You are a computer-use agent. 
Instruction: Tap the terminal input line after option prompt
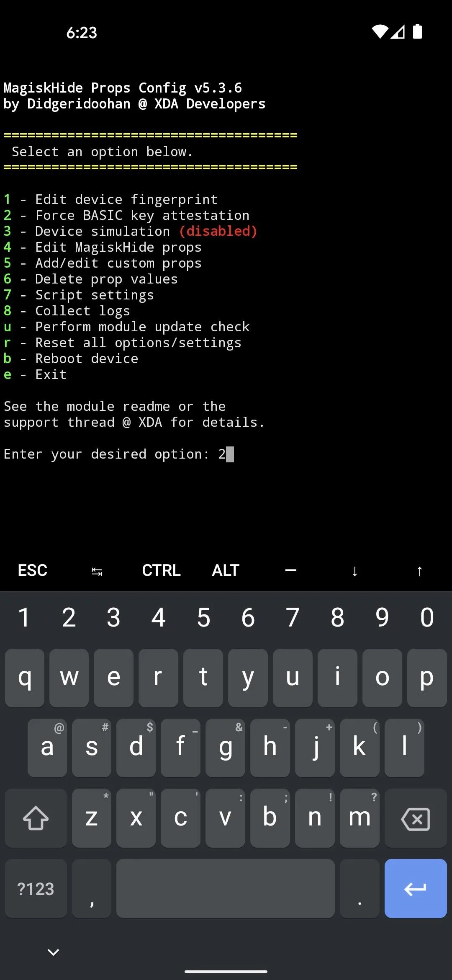[x=119, y=454]
